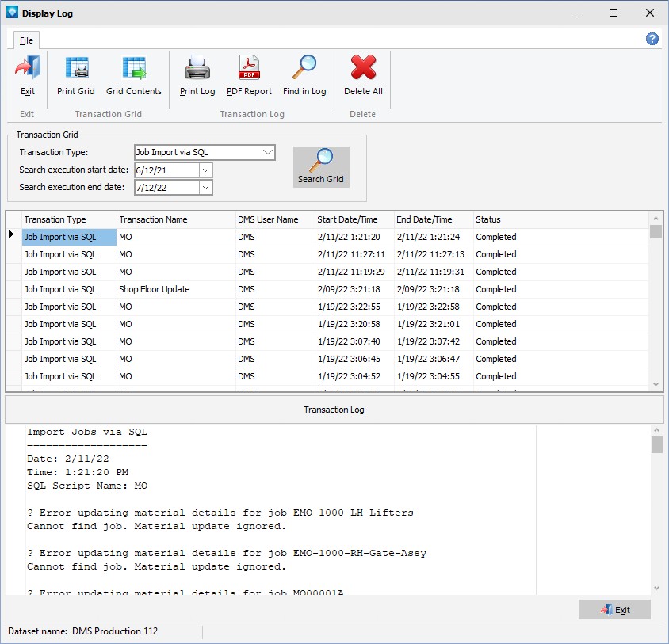Maximize the Display Log window

(613, 13)
